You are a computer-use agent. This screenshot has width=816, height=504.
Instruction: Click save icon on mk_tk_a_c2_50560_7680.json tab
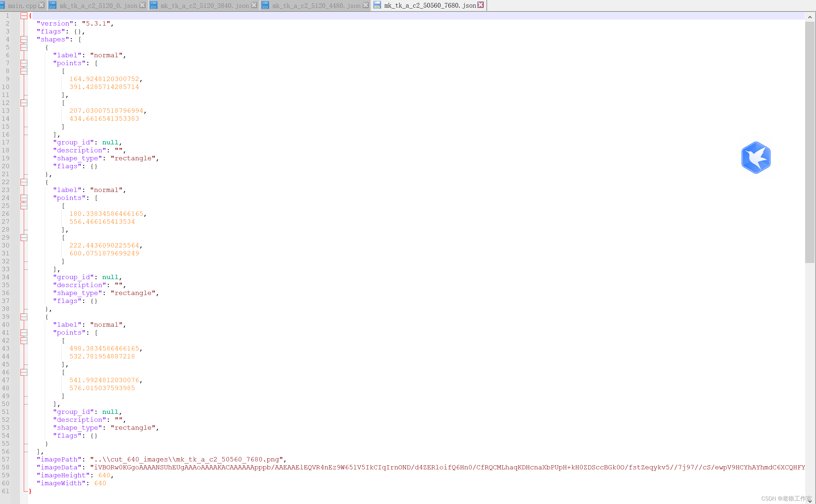point(377,5)
